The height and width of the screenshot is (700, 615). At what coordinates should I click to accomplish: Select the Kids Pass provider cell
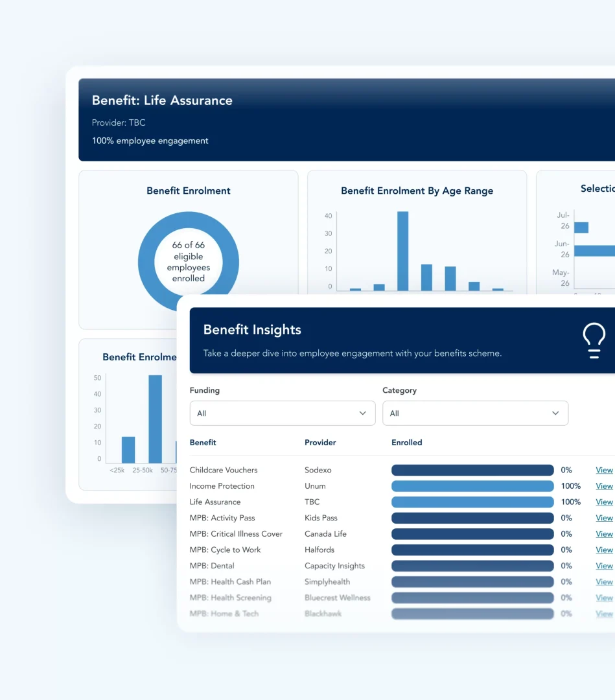coord(321,518)
